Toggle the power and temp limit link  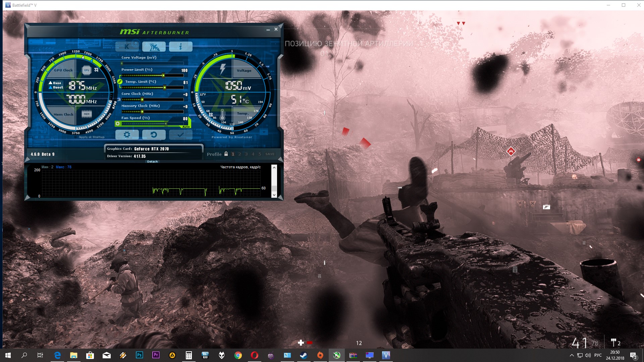pos(120,81)
